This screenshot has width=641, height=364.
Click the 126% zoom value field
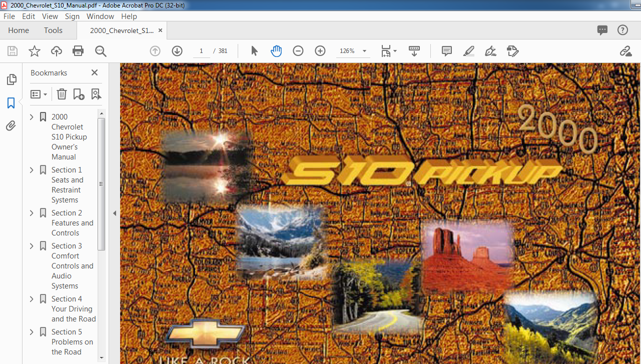[347, 51]
